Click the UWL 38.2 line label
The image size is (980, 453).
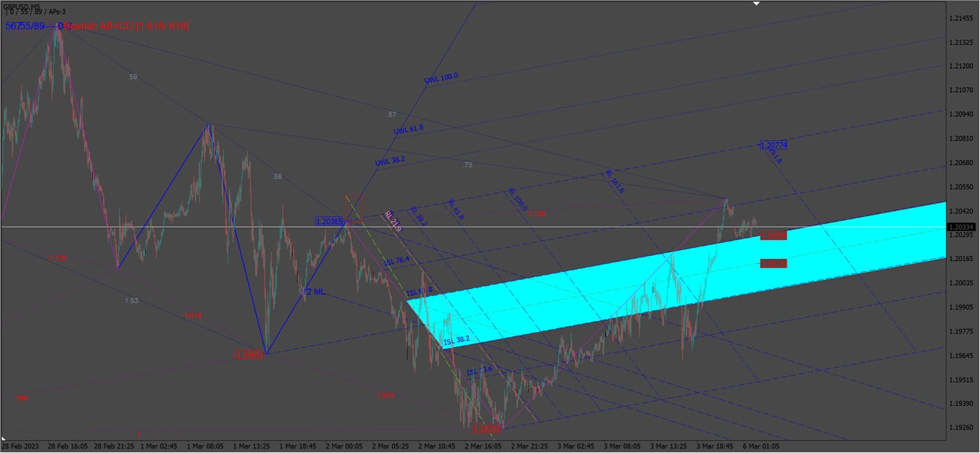[x=391, y=162]
